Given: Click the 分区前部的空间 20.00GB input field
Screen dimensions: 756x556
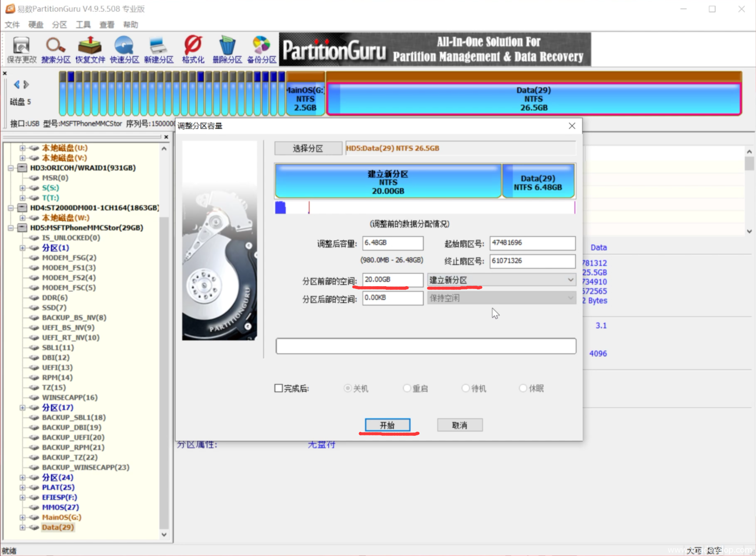Looking at the screenshot, I should (392, 280).
